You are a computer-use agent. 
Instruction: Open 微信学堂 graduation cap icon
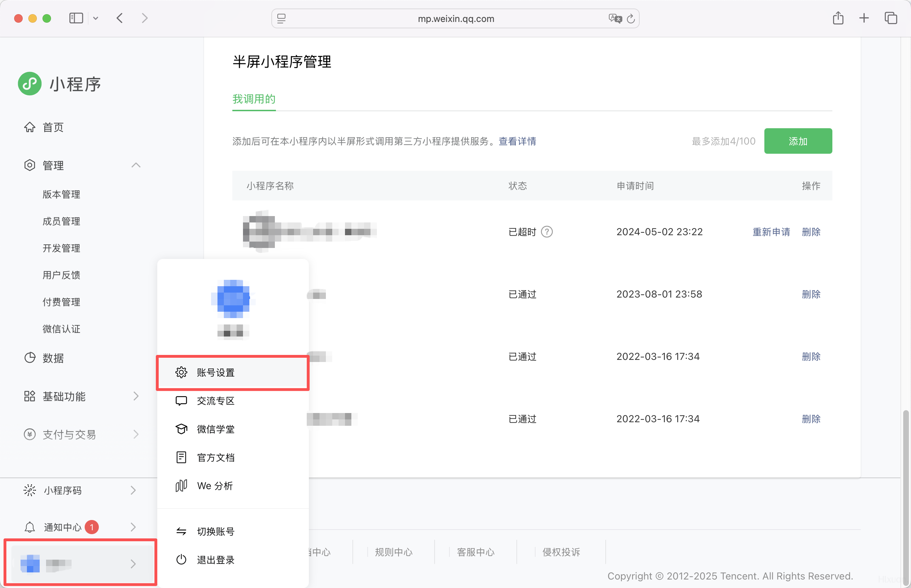[181, 429]
